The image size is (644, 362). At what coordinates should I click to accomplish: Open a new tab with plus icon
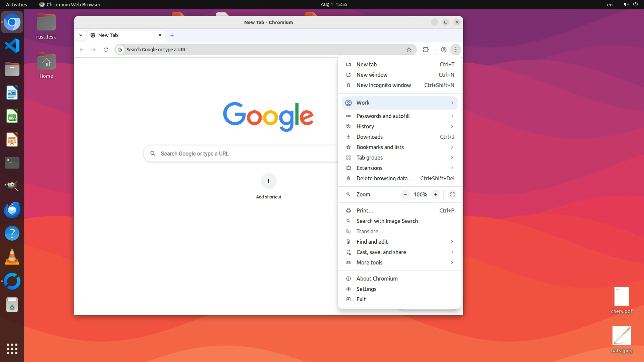(x=172, y=35)
